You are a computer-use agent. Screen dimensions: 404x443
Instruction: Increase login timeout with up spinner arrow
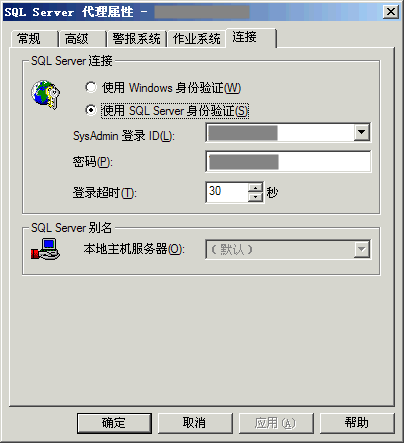255,188
